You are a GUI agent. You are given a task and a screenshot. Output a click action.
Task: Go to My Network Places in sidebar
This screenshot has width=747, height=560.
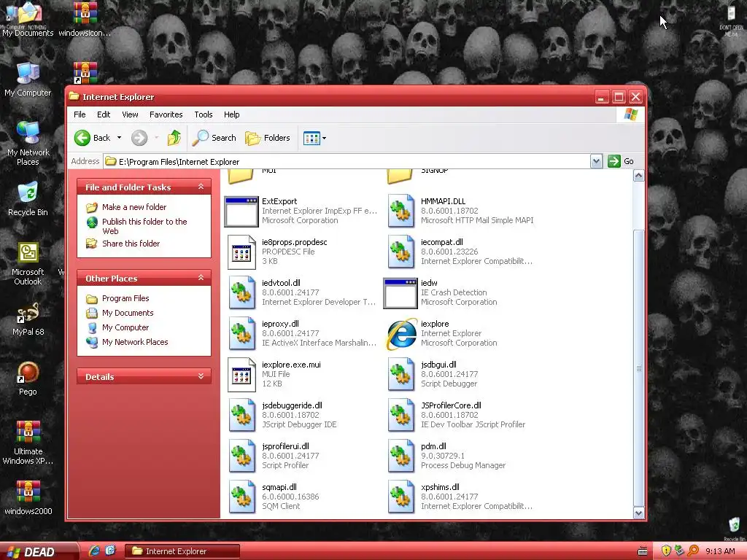pyautogui.click(x=135, y=342)
